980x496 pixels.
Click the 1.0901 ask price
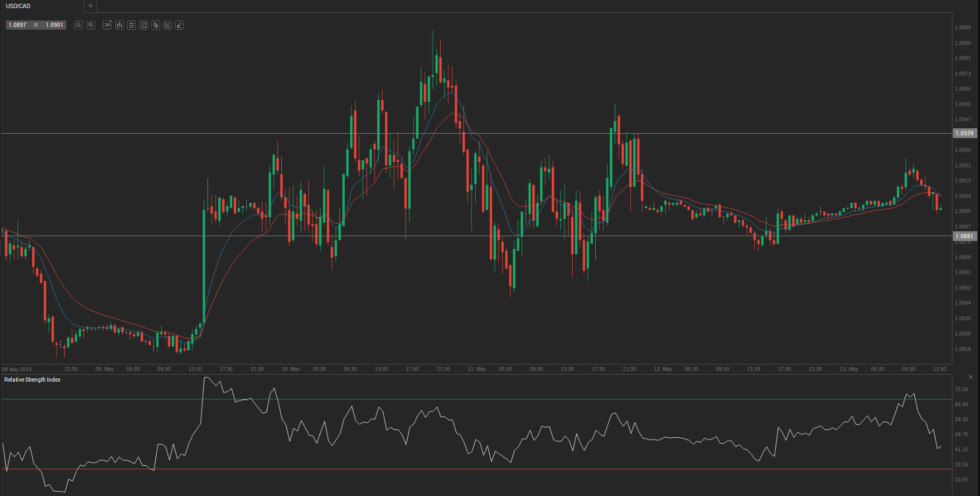point(54,25)
